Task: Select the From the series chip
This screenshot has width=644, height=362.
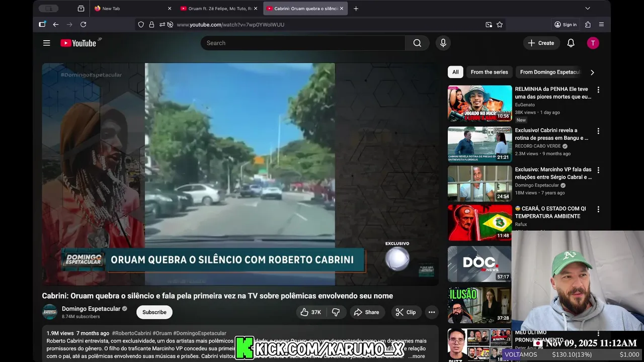Action: pyautogui.click(x=490, y=72)
